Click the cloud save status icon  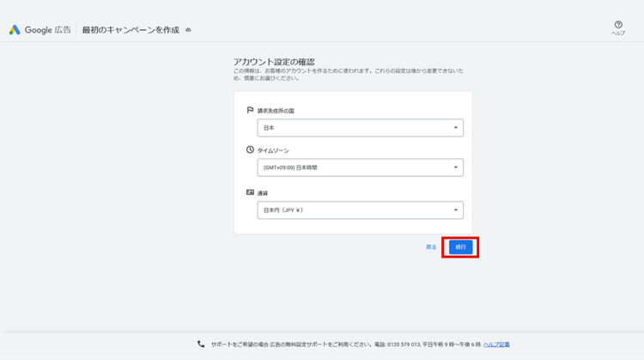coord(188,30)
